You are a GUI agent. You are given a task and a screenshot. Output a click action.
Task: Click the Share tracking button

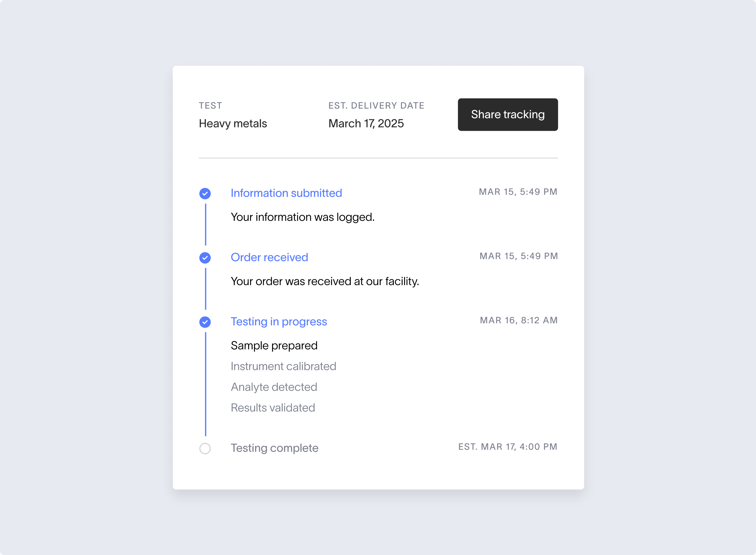[x=508, y=115]
